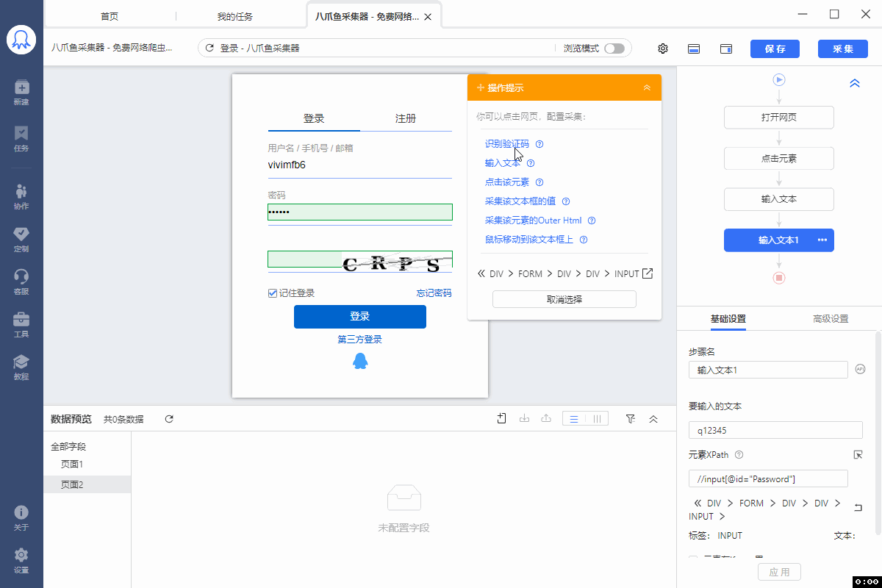Click the pop-out icon after INPUT in 操作提示
882x588 pixels.
click(x=648, y=273)
